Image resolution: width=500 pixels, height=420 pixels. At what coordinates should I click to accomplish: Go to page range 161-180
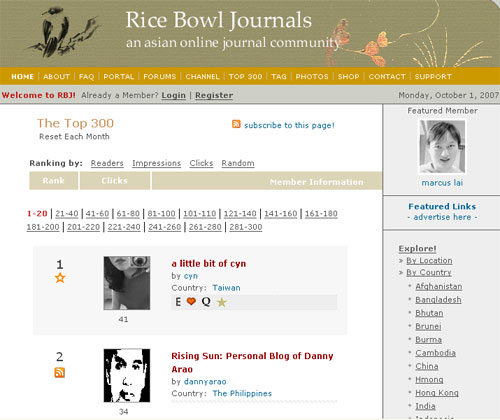click(321, 214)
